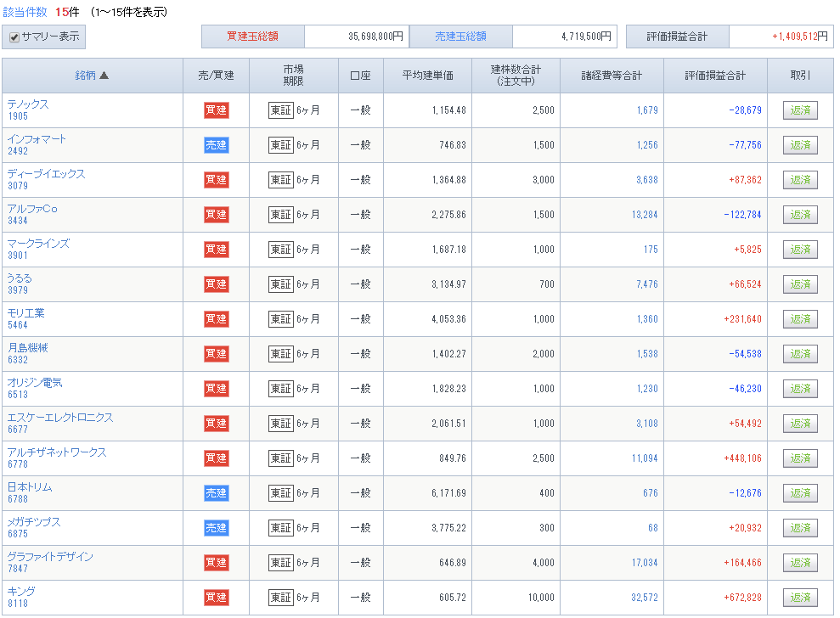
Task: Open モリ工業 5464 stock link
Action: pos(26,318)
